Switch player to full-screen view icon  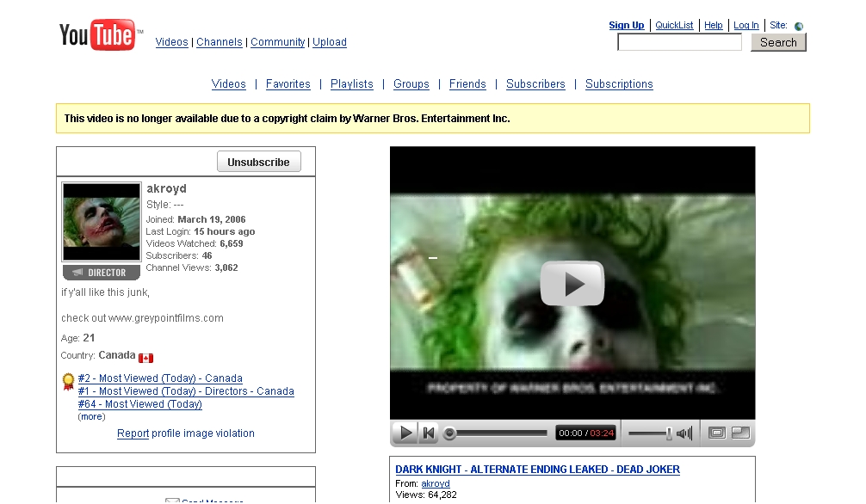(740, 433)
